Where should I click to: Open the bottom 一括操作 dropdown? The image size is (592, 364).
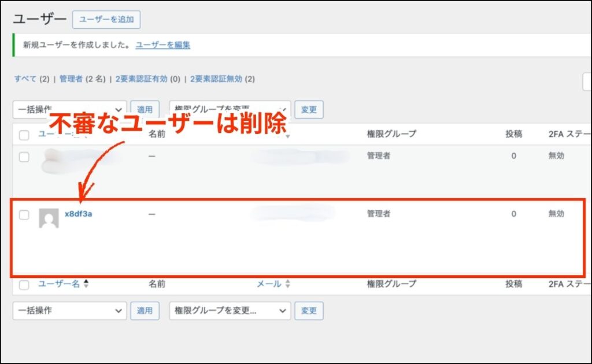point(69,310)
